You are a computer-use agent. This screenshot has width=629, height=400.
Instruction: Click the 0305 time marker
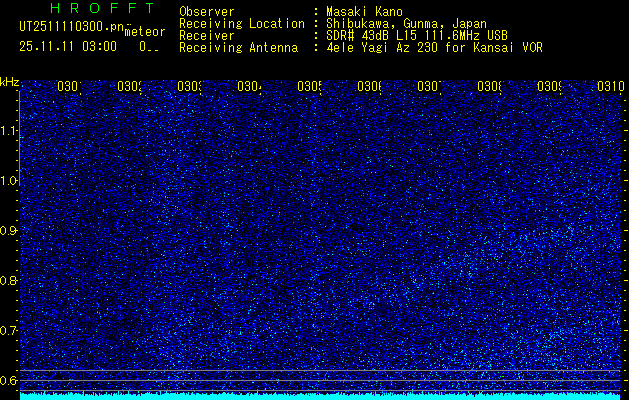pyautogui.click(x=309, y=86)
